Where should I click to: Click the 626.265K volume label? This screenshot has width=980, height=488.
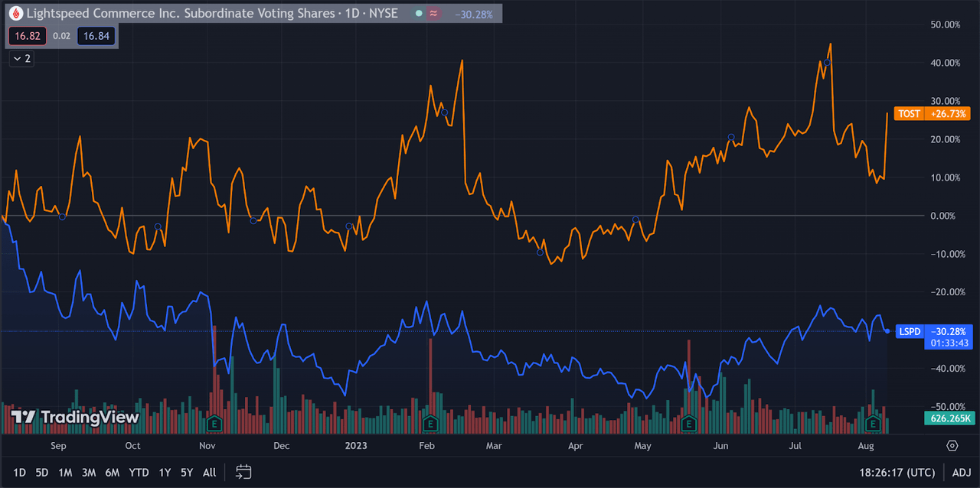[x=949, y=418]
